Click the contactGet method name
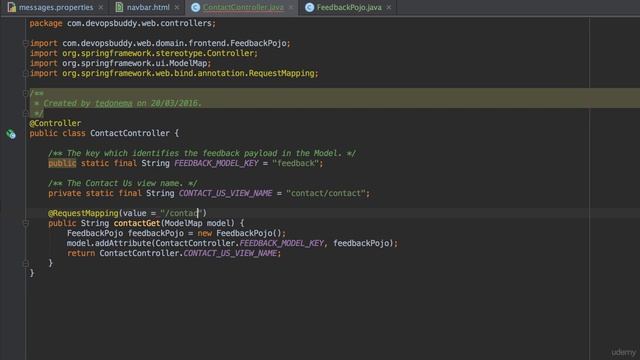 coord(137,223)
